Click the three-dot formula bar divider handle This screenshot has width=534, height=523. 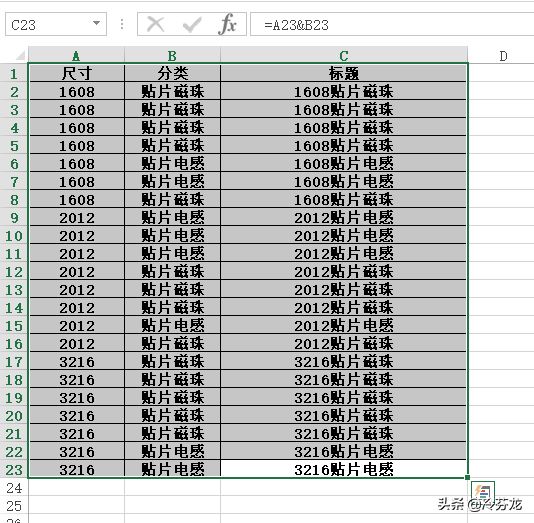pos(122,24)
